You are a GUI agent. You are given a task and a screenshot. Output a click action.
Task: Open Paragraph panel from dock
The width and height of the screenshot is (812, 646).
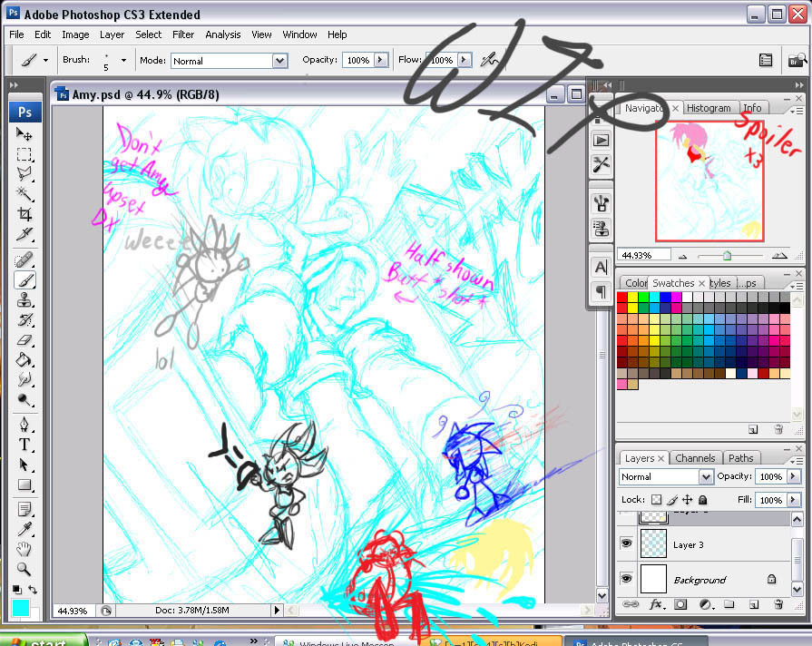(601, 291)
